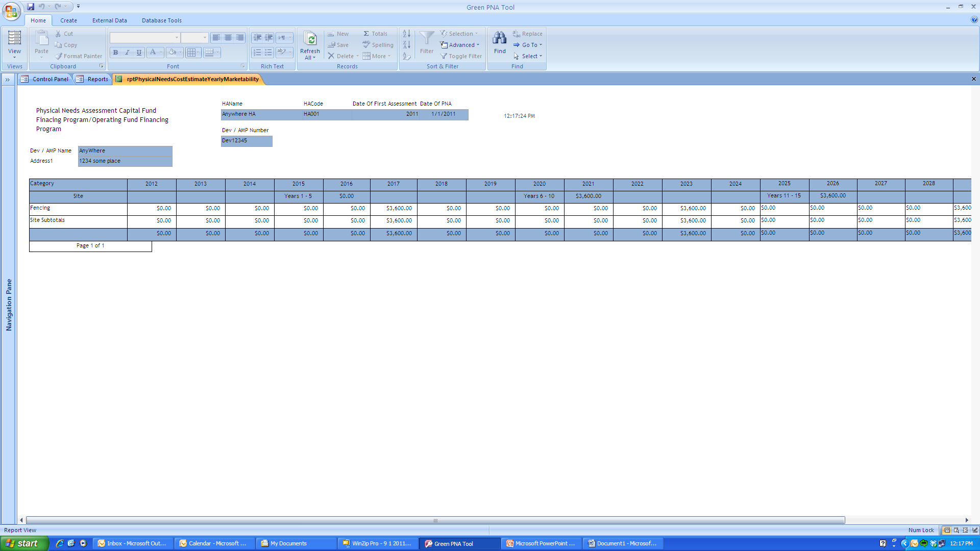Toggle Report View in status bar
The width and height of the screenshot is (980, 551).
[947, 530]
